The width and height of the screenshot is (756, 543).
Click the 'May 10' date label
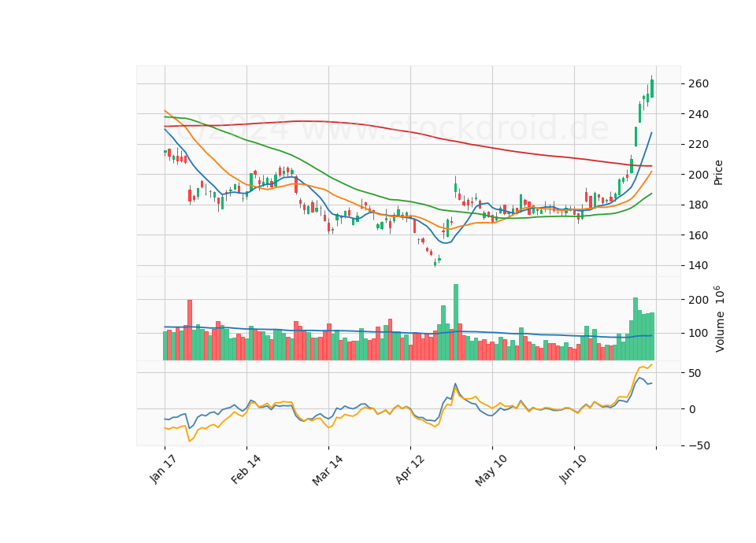click(x=491, y=471)
